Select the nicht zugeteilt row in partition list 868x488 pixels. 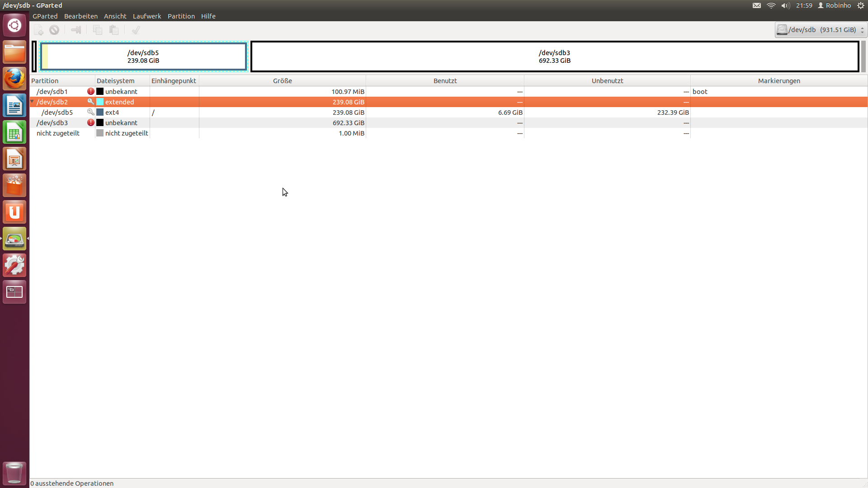pyautogui.click(x=58, y=133)
